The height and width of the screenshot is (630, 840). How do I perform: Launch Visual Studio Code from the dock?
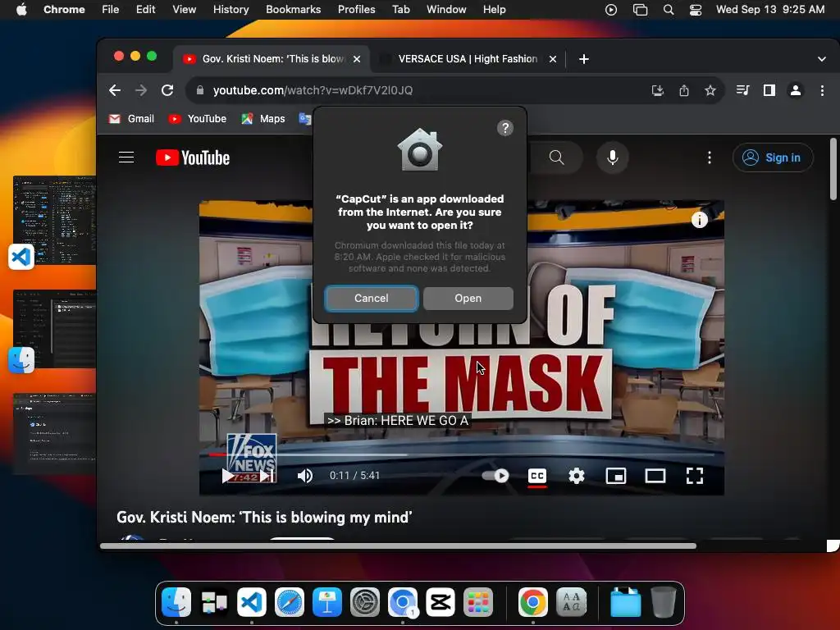[x=251, y=602]
